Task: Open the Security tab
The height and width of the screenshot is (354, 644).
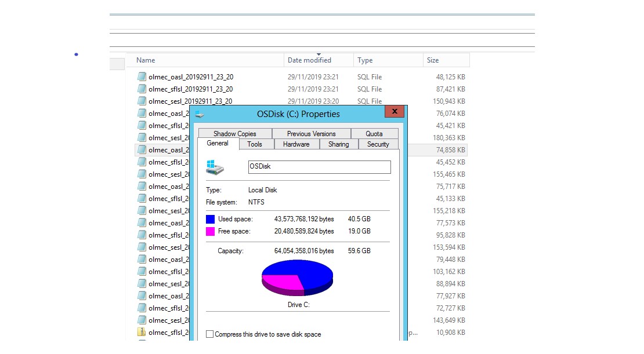Action: (x=378, y=144)
